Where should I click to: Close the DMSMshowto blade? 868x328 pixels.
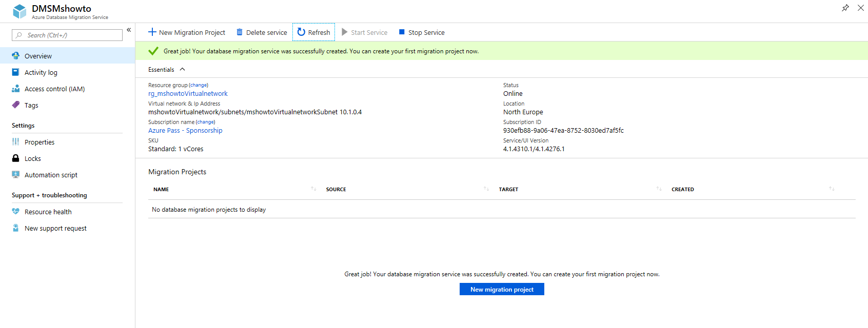(x=861, y=8)
